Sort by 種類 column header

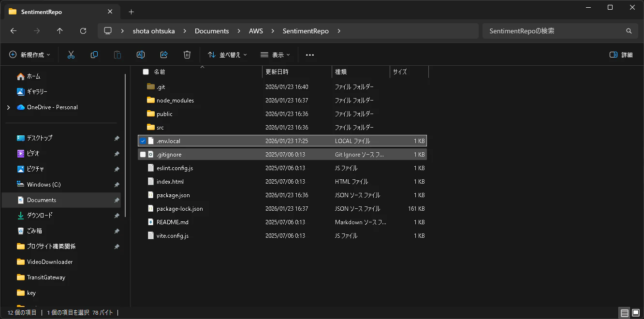tap(341, 72)
